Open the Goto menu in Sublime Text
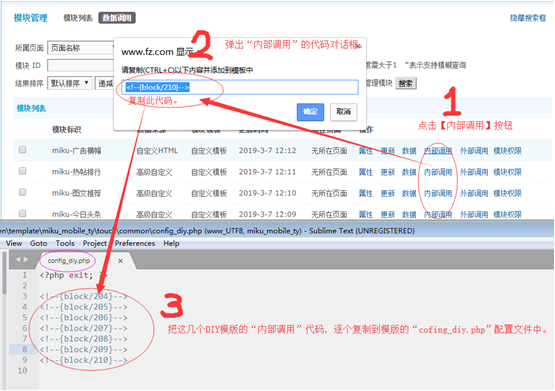This screenshot has width=555, height=391. coord(39,243)
